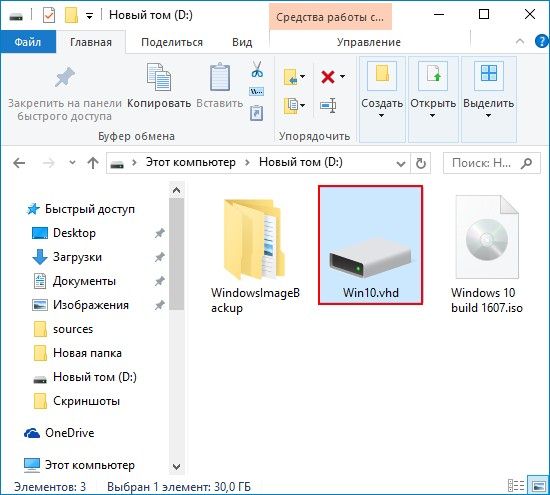Open Загрузки in navigation pane

[x=77, y=257]
